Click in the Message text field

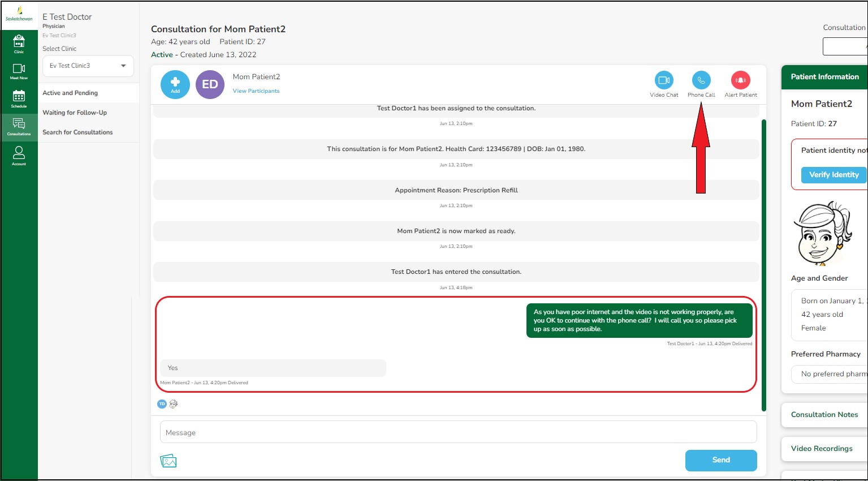tap(458, 432)
